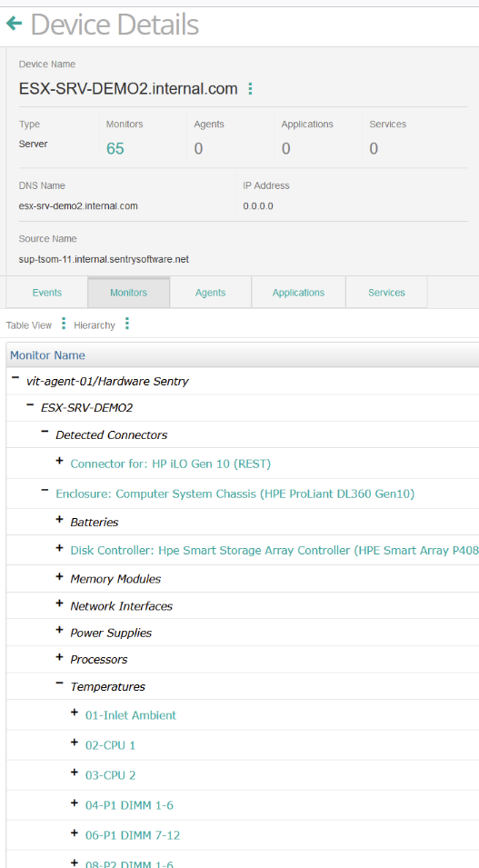Screen dimensions: 479x868
Task: Open Enclosure: Computer System Chassis link
Action: [235, 494]
